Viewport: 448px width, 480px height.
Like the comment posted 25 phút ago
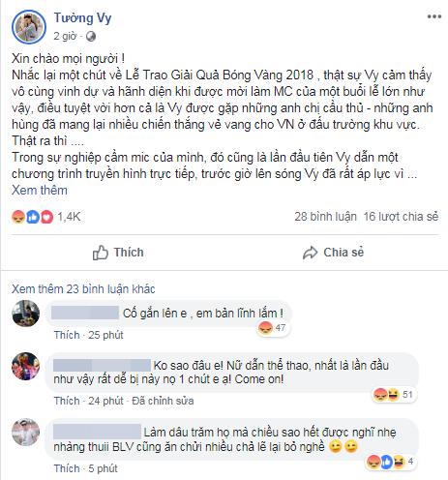[x=67, y=335]
